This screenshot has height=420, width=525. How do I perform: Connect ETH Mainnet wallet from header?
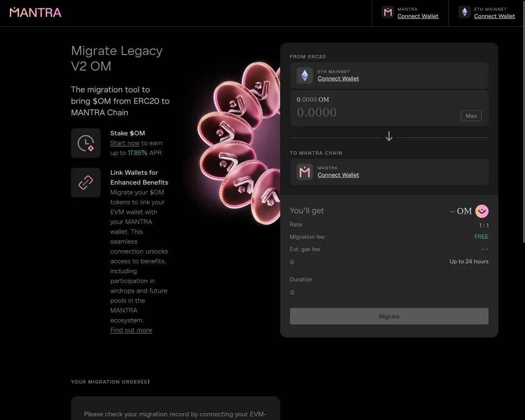pyautogui.click(x=494, y=16)
